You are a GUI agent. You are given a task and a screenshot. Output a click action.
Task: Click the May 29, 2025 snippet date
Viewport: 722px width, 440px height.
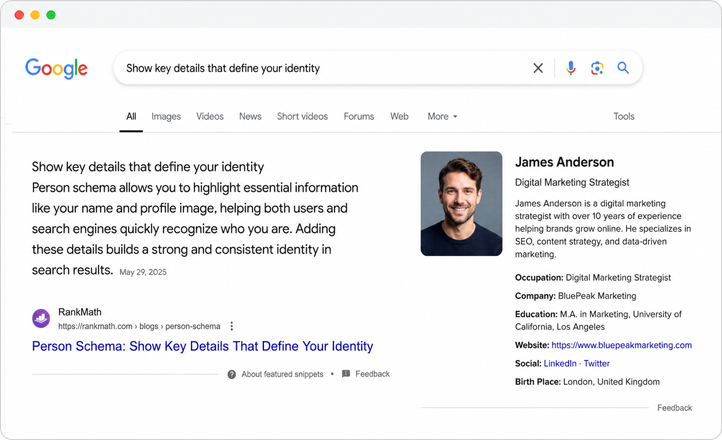click(x=143, y=272)
